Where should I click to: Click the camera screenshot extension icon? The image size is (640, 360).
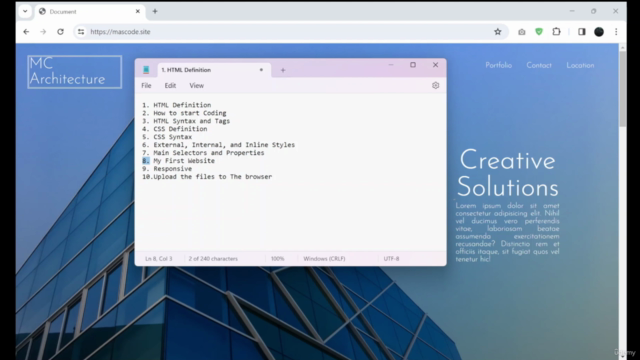tap(522, 32)
